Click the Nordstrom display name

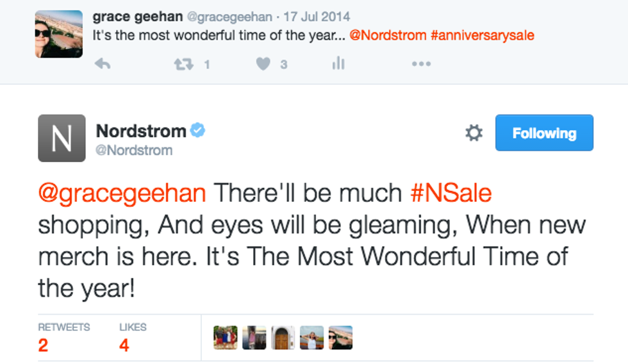pyautogui.click(x=141, y=131)
